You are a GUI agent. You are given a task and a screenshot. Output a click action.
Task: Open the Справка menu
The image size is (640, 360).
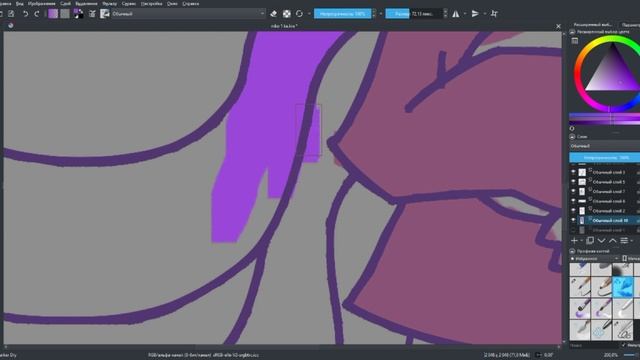coord(191,4)
